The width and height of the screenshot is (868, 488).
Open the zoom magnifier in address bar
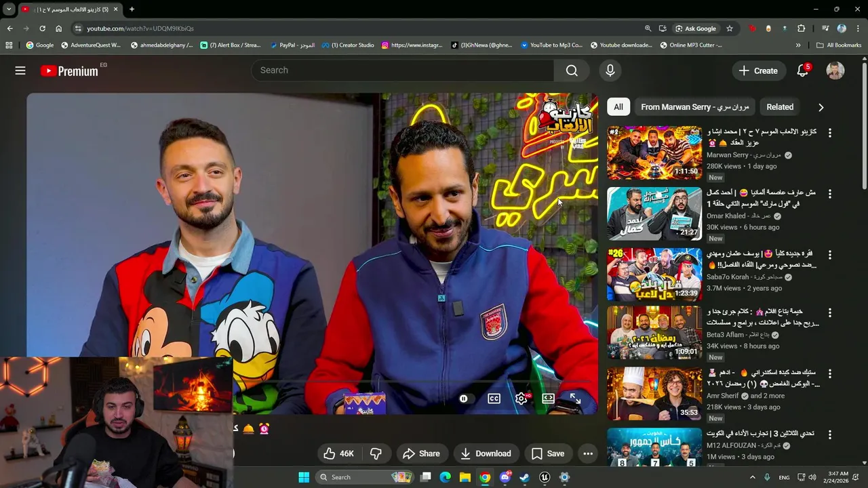tap(648, 28)
